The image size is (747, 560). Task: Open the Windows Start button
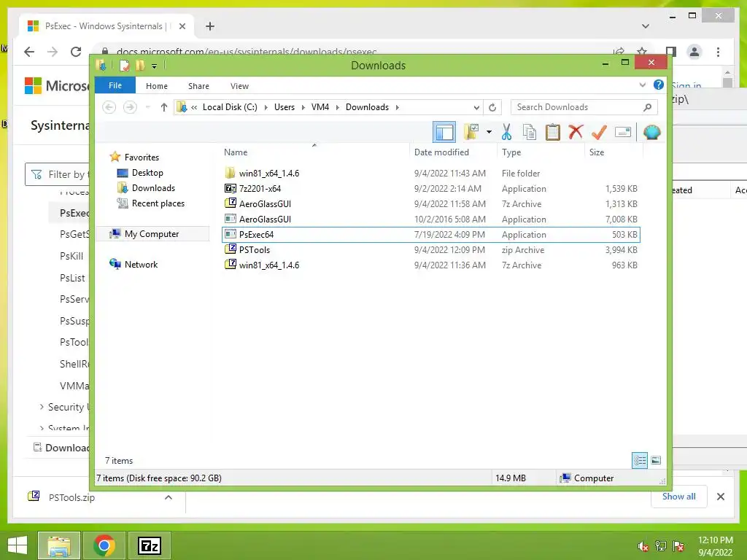pyautogui.click(x=18, y=545)
